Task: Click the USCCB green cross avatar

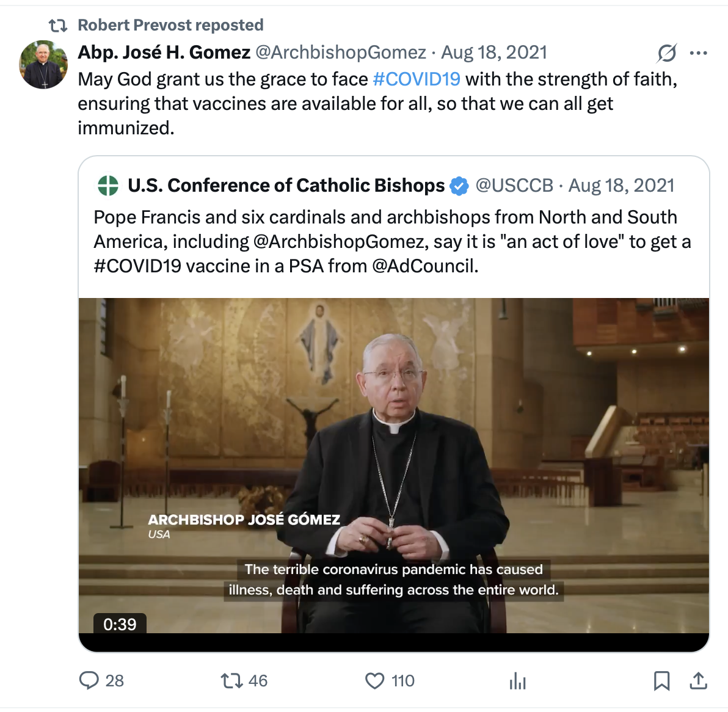Action: point(108,186)
